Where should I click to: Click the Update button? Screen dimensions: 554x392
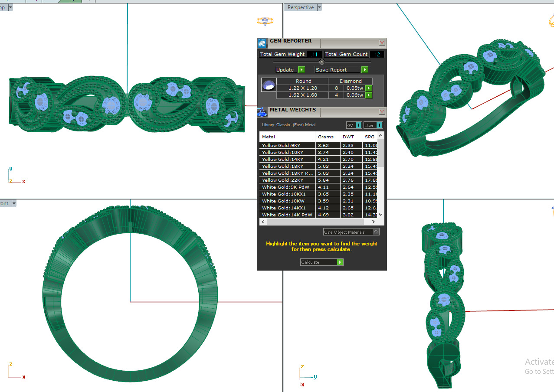click(290, 70)
